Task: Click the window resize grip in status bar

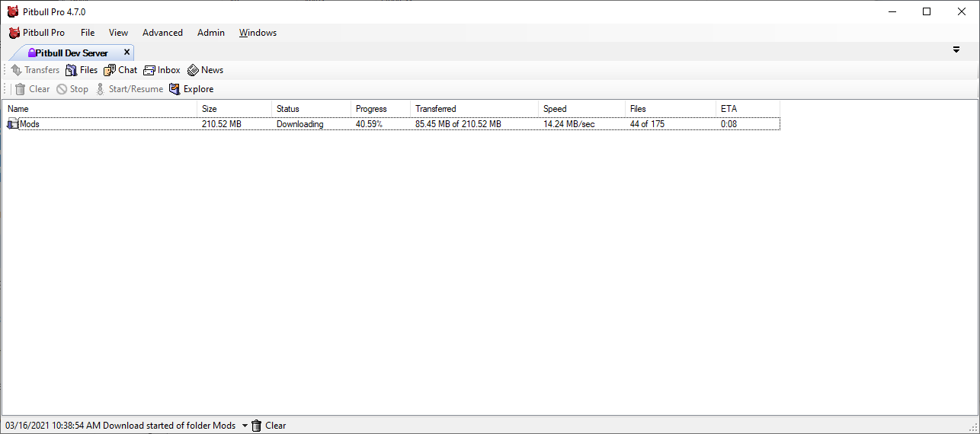Action: (x=973, y=427)
